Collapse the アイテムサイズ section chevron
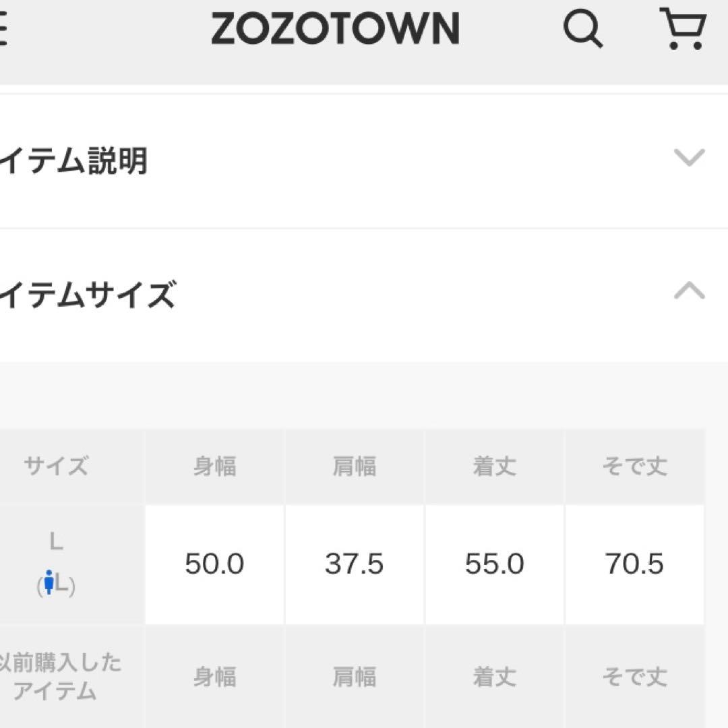Screen dimensions: 728x728 [689, 291]
